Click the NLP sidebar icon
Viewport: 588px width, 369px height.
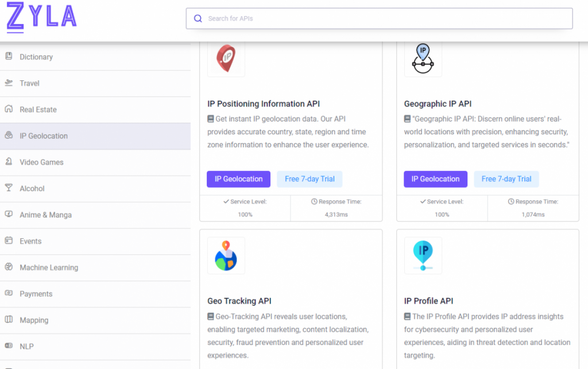9,346
